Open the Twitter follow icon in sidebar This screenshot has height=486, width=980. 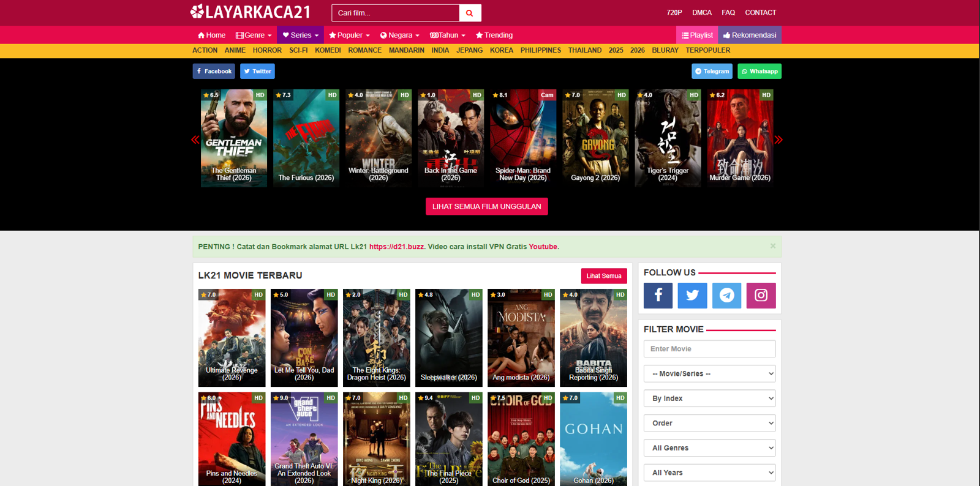[x=693, y=296]
